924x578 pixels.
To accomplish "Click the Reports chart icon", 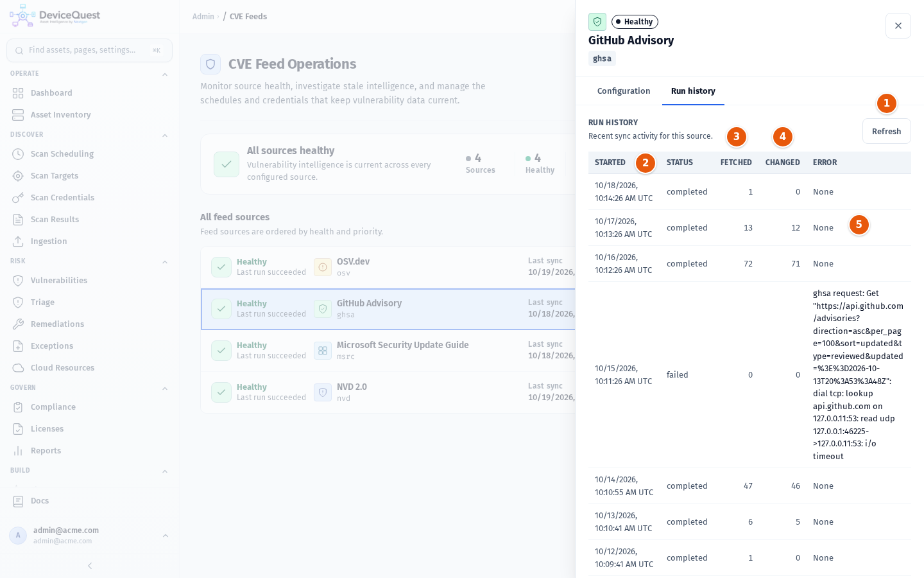I will [18, 451].
